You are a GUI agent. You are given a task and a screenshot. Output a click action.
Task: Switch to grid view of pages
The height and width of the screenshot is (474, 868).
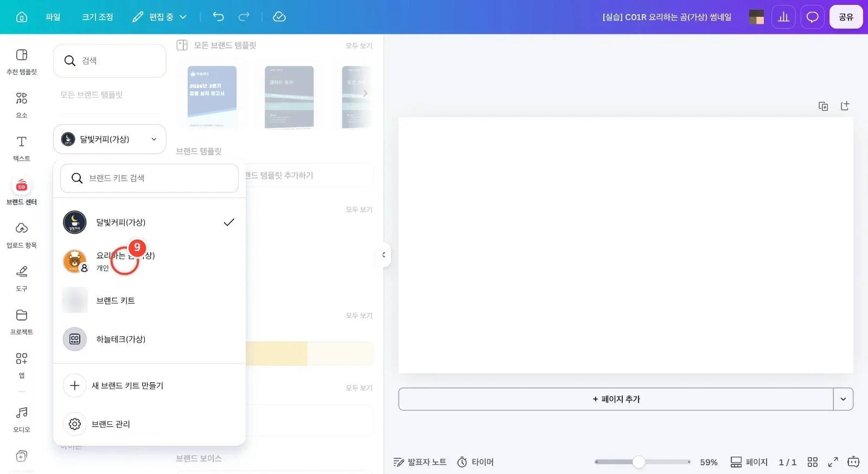812,462
